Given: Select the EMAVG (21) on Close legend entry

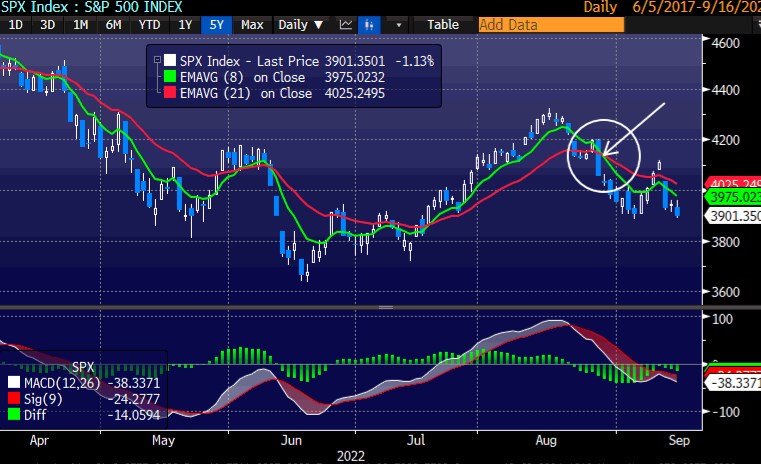Looking at the screenshot, I should [x=246, y=93].
